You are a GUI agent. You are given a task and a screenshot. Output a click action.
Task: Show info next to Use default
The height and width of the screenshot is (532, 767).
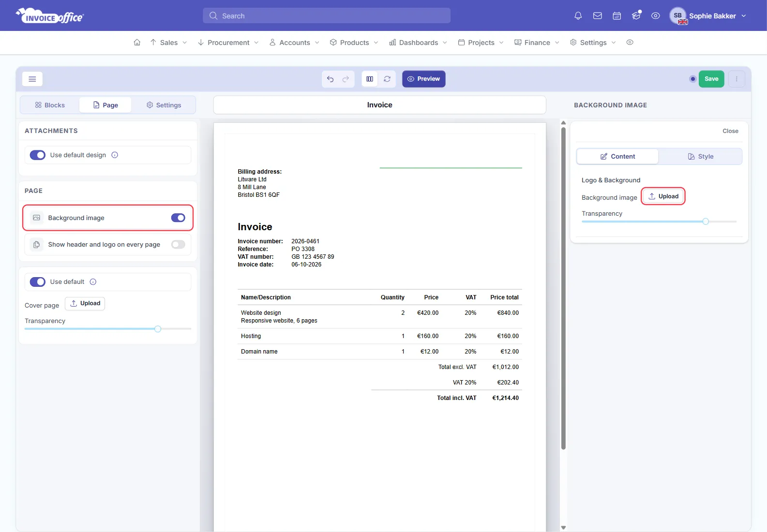[x=93, y=282]
